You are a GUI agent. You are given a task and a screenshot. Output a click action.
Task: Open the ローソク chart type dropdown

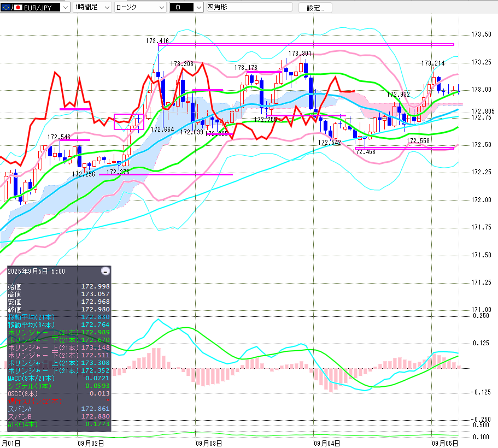tap(140, 7)
